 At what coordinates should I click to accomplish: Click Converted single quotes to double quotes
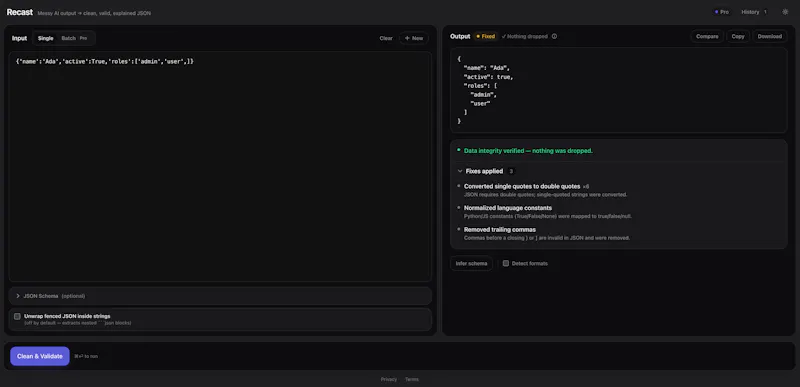[522, 187]
